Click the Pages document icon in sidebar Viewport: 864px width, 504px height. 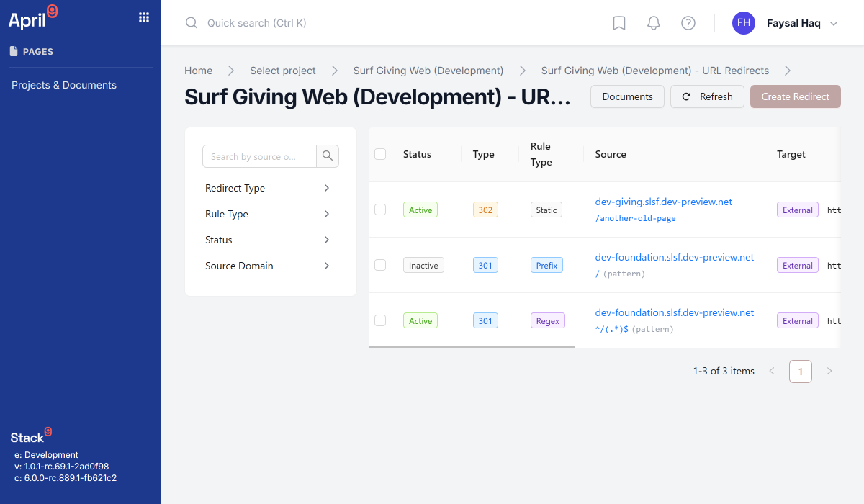pyautogui.click(x=13, y=51)
